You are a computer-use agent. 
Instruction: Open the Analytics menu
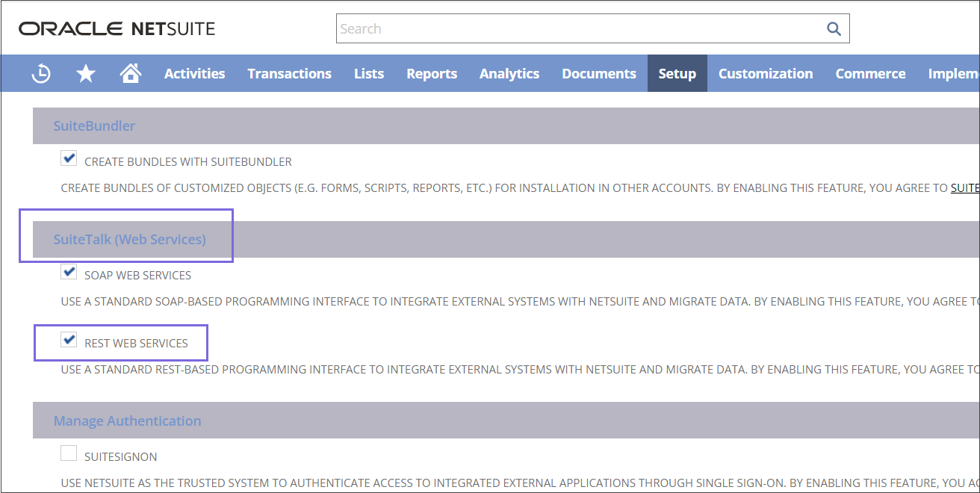[509, 73]
